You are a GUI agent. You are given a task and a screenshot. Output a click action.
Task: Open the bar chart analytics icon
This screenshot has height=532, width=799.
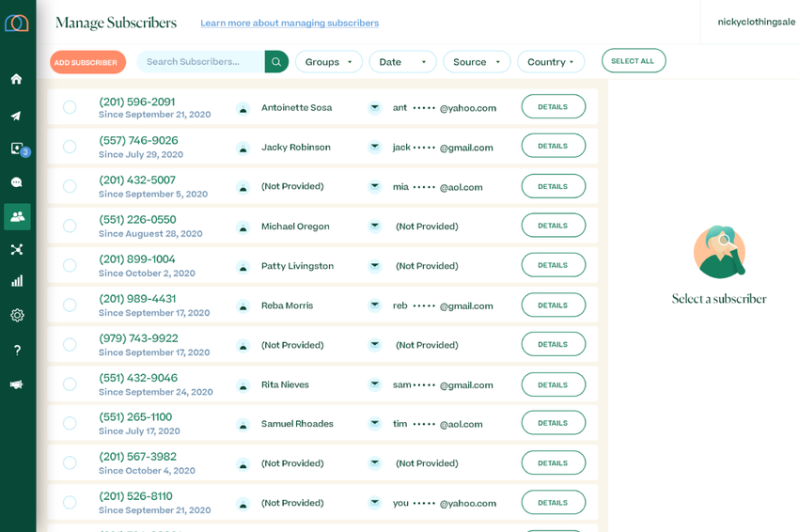click(17, 281)
